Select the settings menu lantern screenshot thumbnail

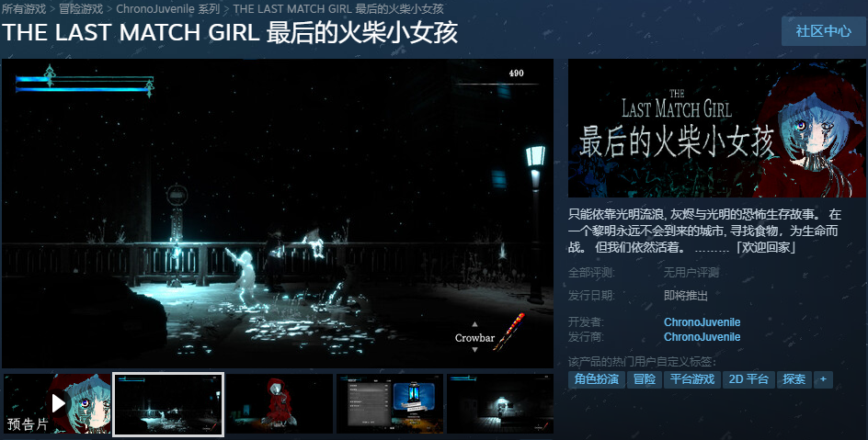390,403
